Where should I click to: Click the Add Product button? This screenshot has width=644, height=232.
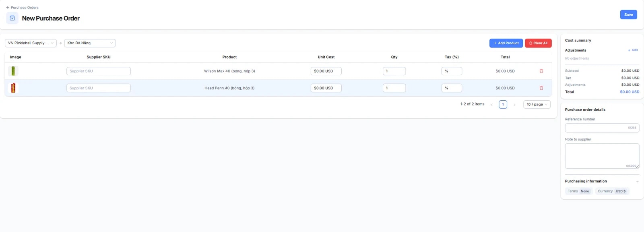click(506, 43)
